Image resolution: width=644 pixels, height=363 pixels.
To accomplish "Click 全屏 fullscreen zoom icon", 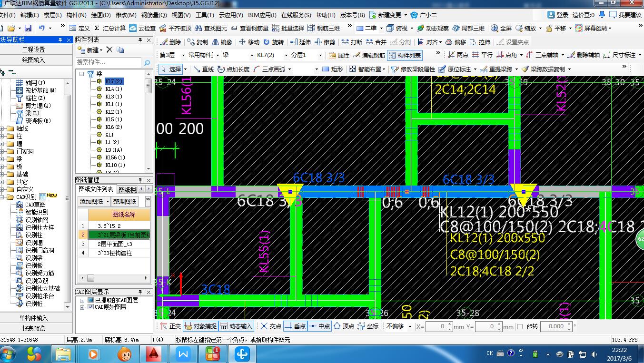I will coord(501,29).
